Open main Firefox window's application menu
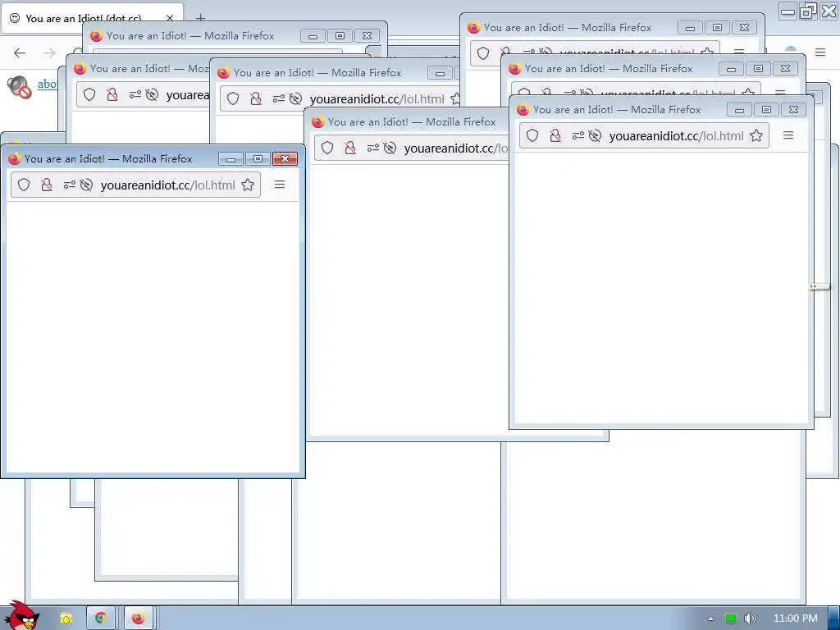 (x=820, y=52)
